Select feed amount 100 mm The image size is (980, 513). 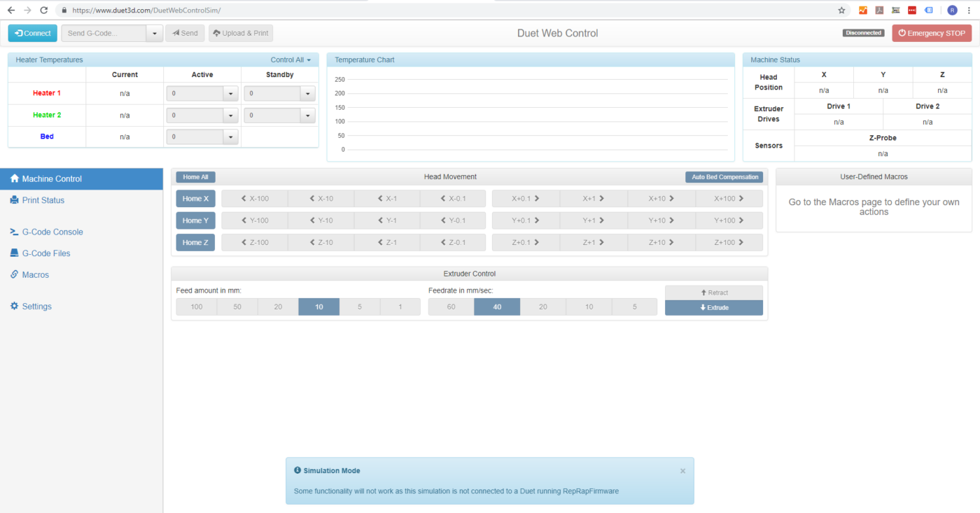click(x=197, y=307)
